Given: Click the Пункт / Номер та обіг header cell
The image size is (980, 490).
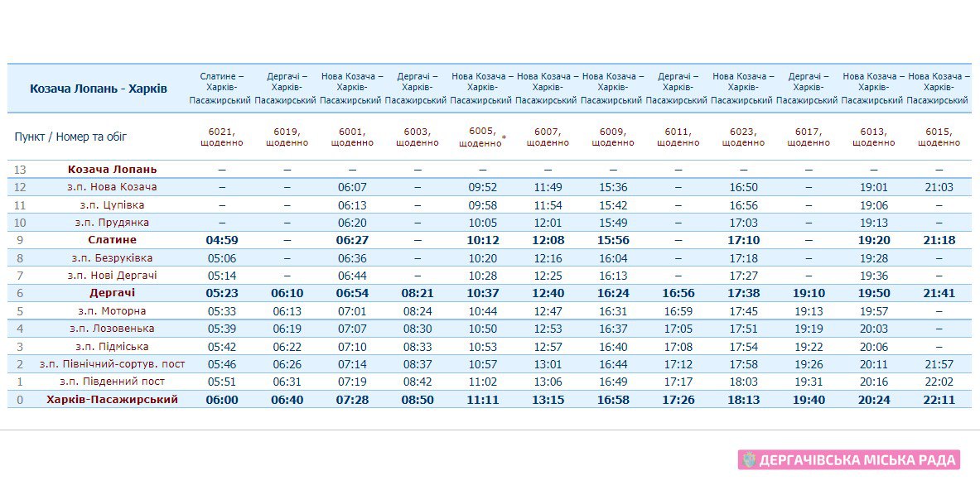Looking at the screenshot, I should pos(71,137).
